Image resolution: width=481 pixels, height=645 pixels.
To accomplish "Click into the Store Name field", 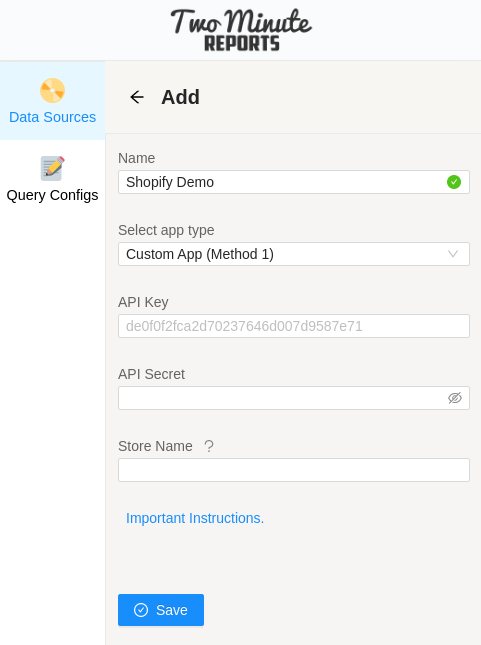I will [294, 470].
